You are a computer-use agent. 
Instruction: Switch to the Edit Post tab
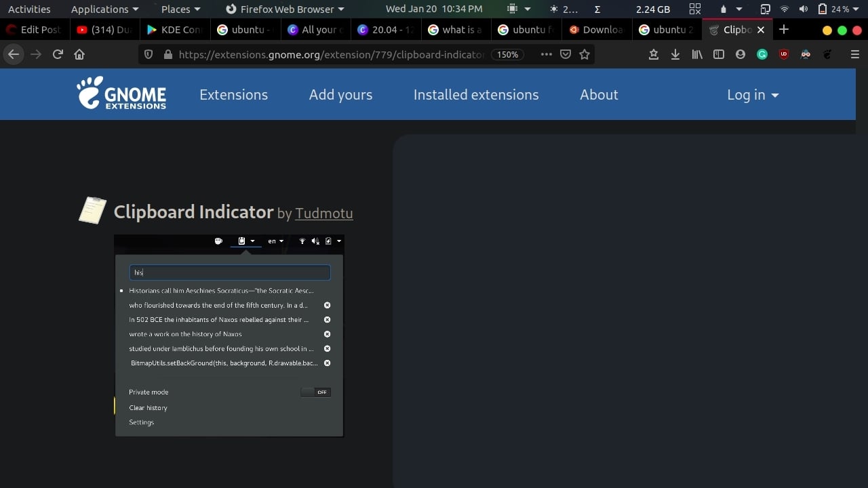pos(34,30)
